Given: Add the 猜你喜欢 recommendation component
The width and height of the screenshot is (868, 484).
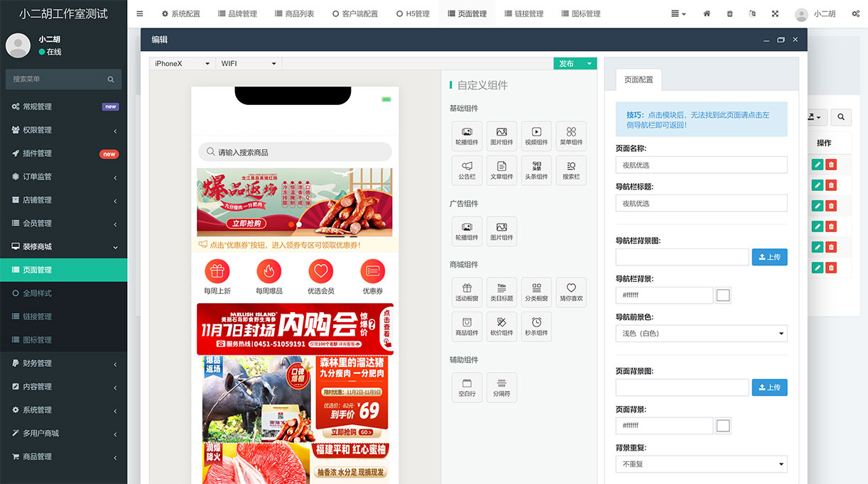Looking at the screenshot, I should point(572,292).
